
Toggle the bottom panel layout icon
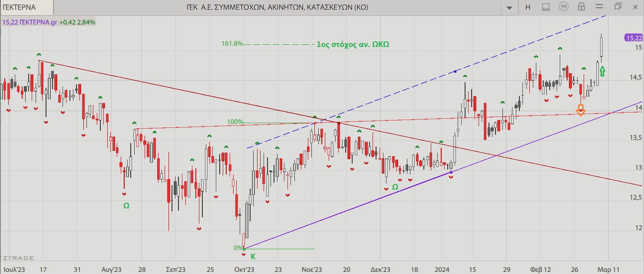[x=546, y=7]
